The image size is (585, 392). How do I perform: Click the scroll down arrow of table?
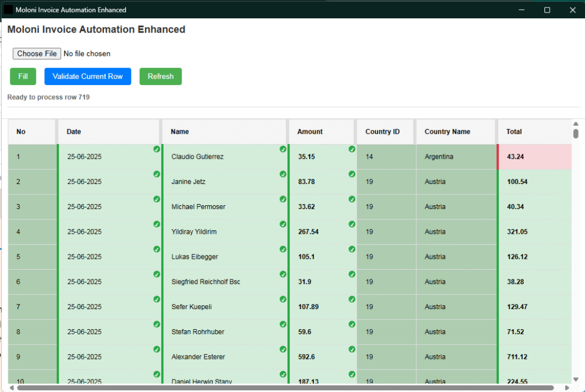[x=576, y=379]
